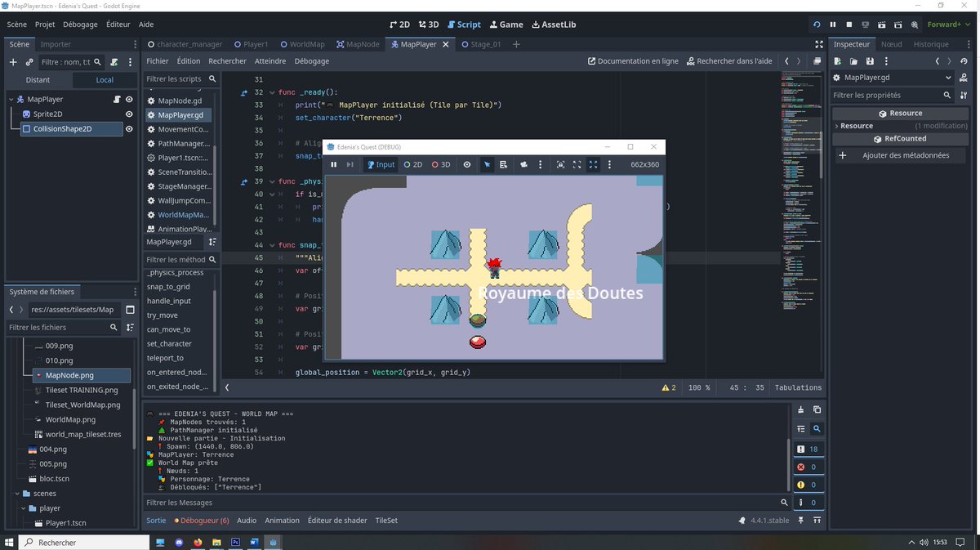Select the pointer tool in the game window
The image size is (980, 550).
click(488, 164)
